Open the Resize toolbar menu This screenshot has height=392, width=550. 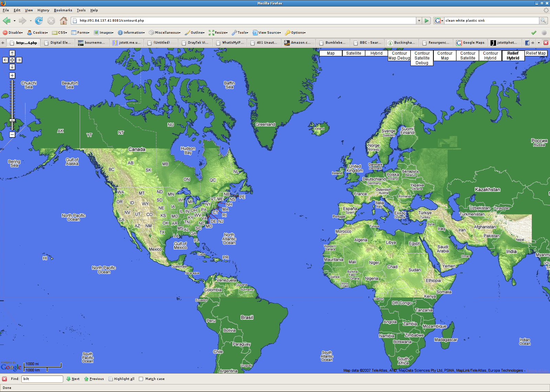pyautogui.click(x=218, y=33)
